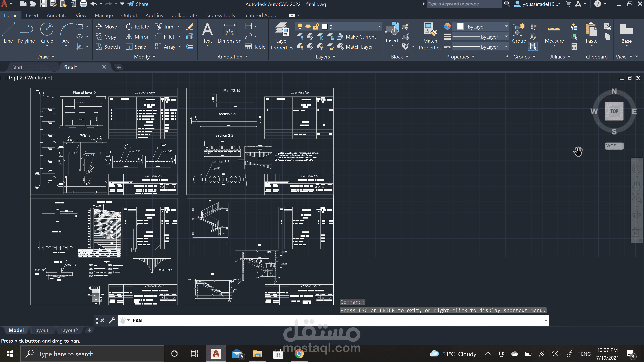
Task: Click the ByLayer object color swatch
Action: 460,26
